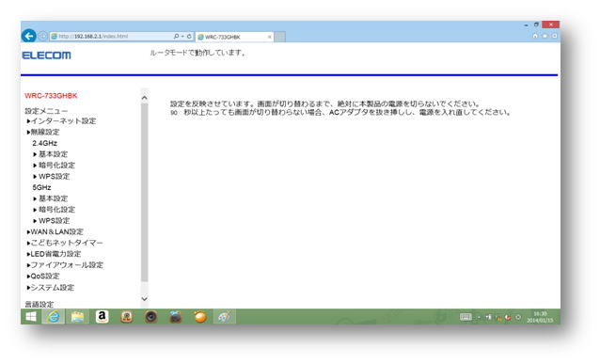Open the Windows Start button
The image size is (600, 364).
coord(31,317)
